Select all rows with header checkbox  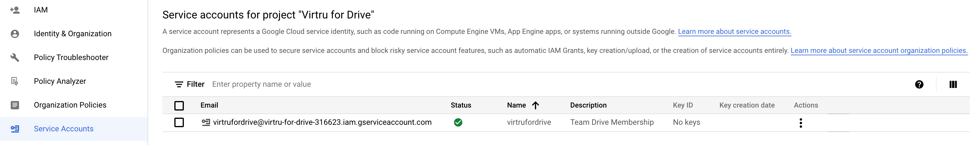[x=179, y=105]
